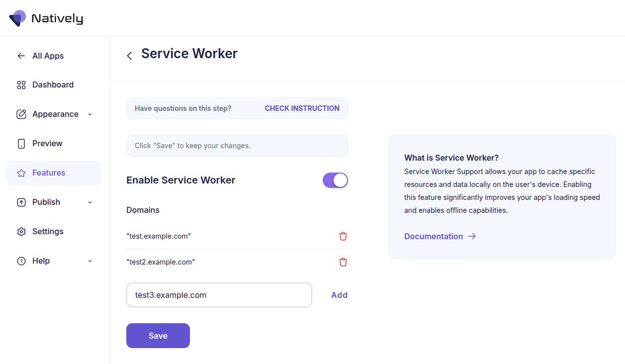Screen dimensions: 625x364
Task: Expand the Publish submenu chevron
Action: [x=90, y=202]
